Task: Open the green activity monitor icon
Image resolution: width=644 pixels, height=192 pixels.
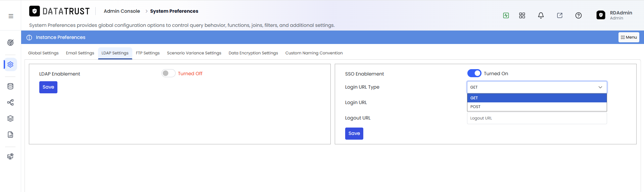Action: tap(506, 15)
